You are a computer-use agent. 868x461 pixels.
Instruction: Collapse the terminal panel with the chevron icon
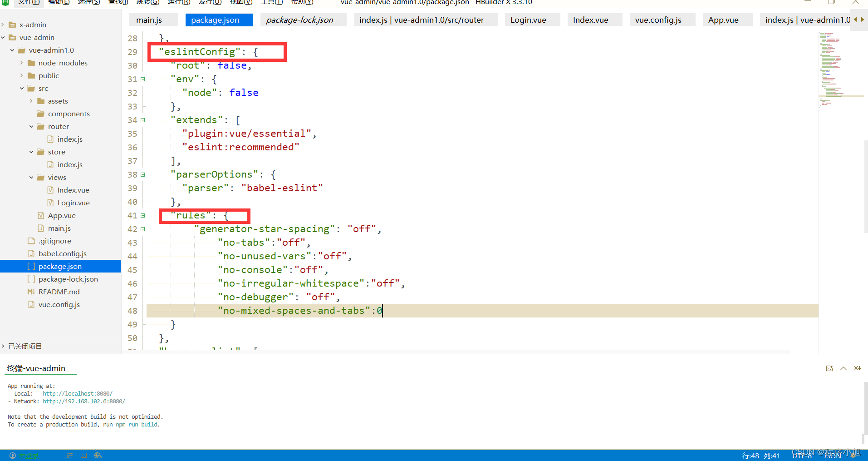(843, 368)
